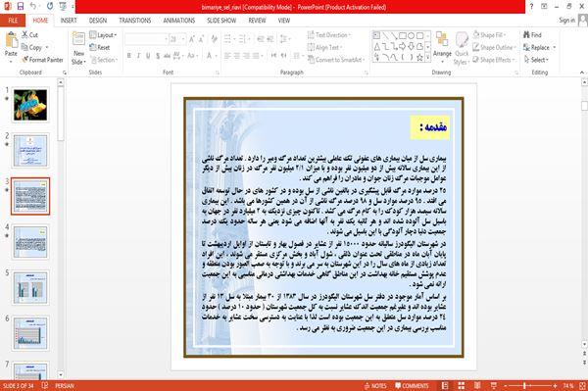Screen dimensions: 588x391
Task: Click Sign in link
Action: pos(566,21)
